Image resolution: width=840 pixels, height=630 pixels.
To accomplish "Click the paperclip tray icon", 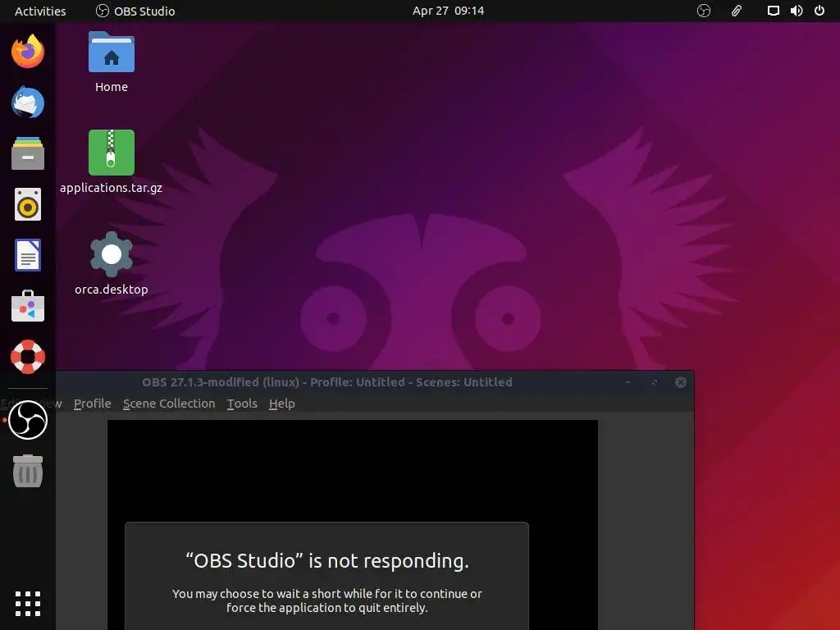I will [x=737, y=11].
